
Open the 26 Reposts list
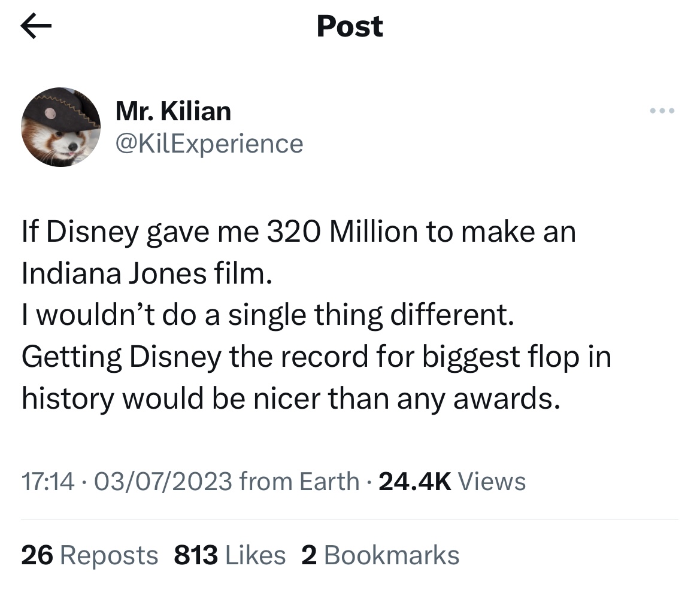89,555
